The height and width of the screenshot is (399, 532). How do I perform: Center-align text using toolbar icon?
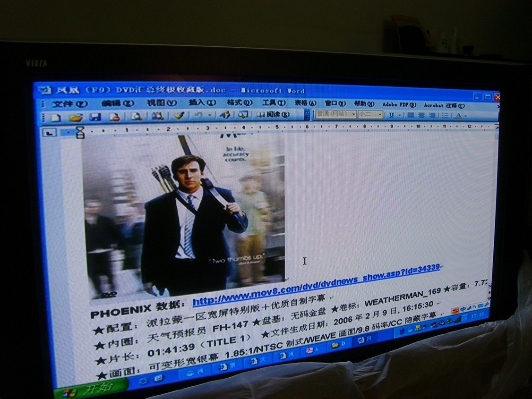click(420, 115)
